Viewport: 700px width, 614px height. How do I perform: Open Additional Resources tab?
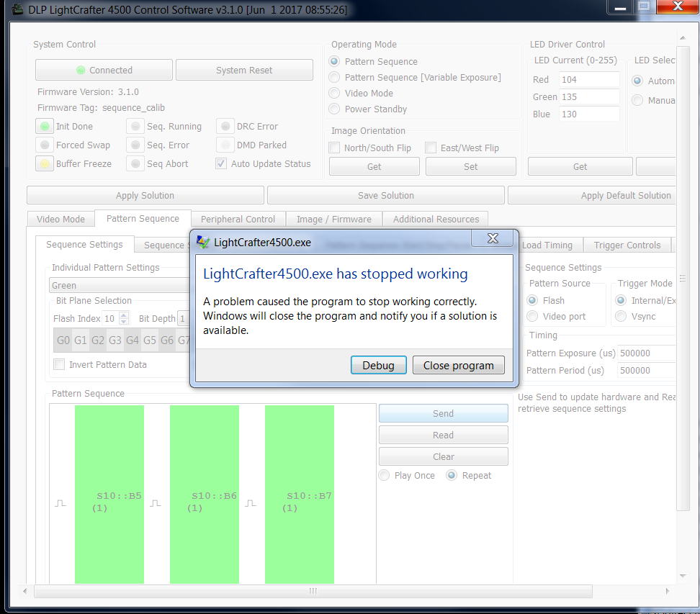tap(436, 219)
